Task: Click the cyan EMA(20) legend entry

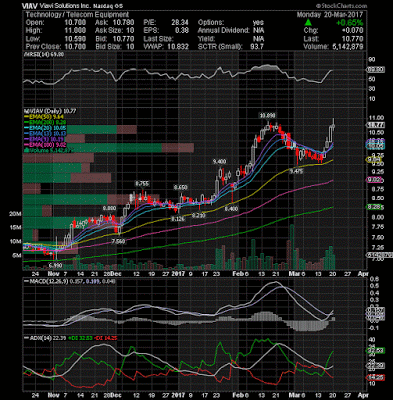Action: [46, 128]
